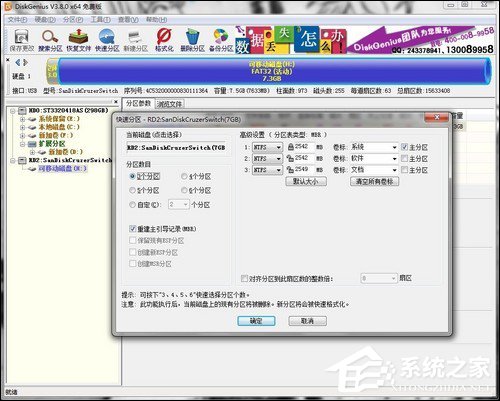
Task: Open the 文件(F) menu
Action: (17, 20)
